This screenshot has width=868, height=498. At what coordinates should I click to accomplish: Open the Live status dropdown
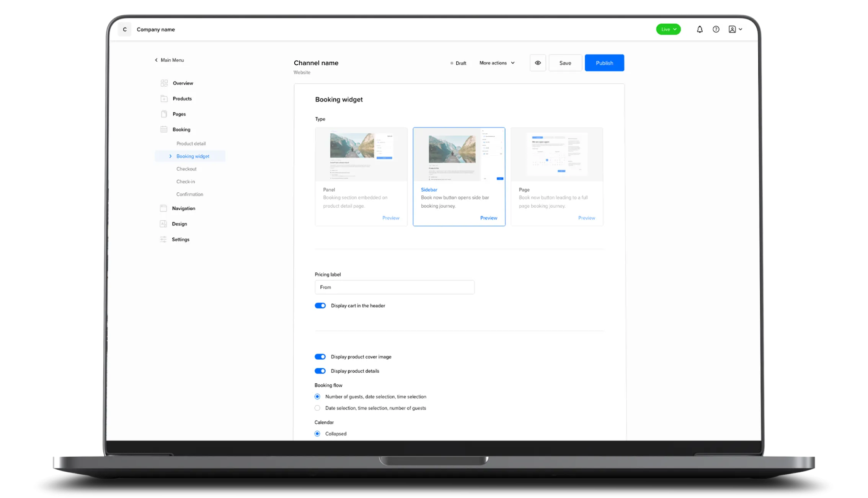tap(668, 29)
